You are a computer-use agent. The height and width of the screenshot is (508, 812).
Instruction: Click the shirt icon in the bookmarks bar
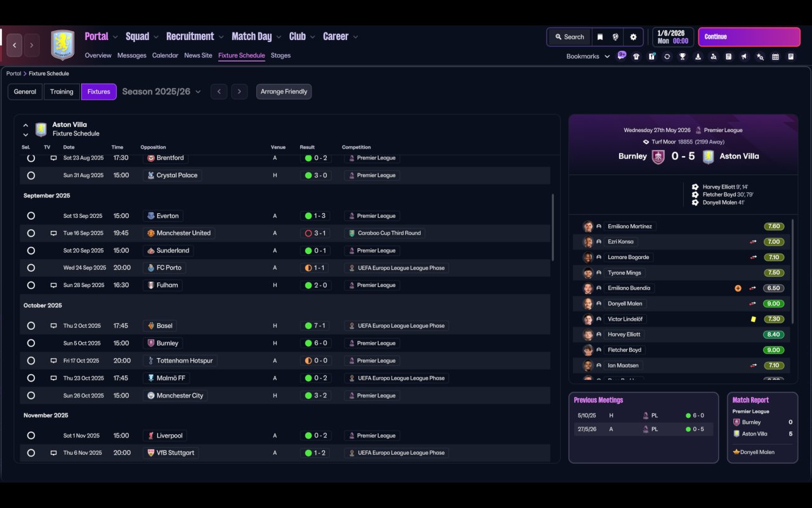point(636,57)
